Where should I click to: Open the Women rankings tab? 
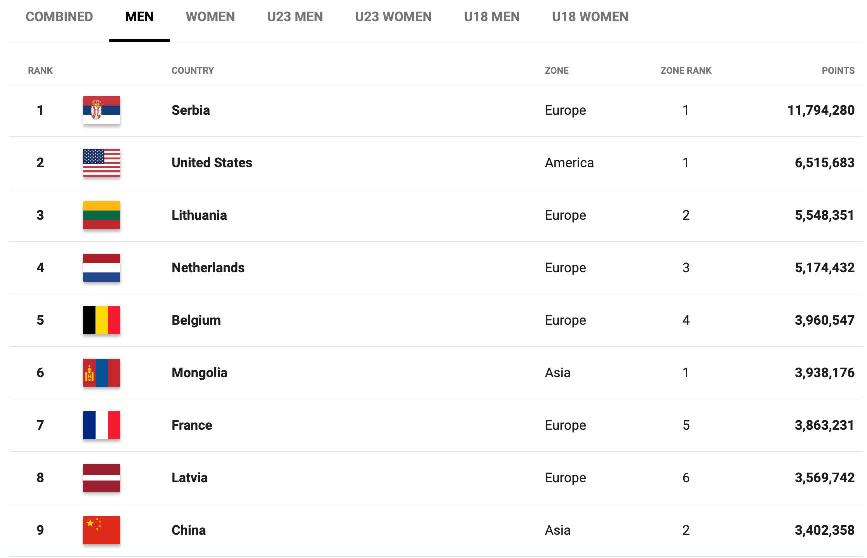(x=210, y=17)
